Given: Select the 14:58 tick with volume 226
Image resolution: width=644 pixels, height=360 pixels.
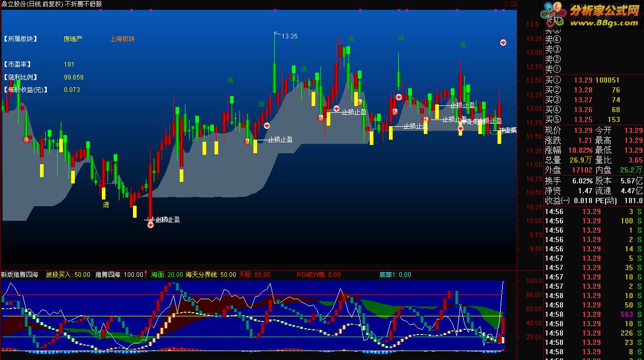Looking at the screenshot, I should coord(593,333).
